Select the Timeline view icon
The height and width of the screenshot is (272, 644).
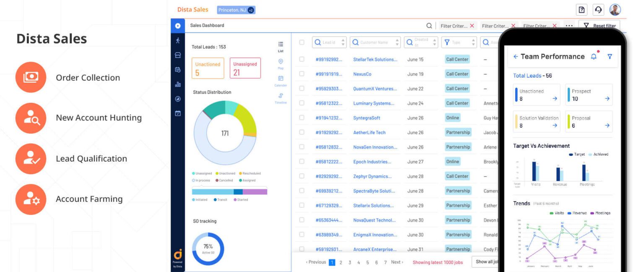click(x=280, y=96)
